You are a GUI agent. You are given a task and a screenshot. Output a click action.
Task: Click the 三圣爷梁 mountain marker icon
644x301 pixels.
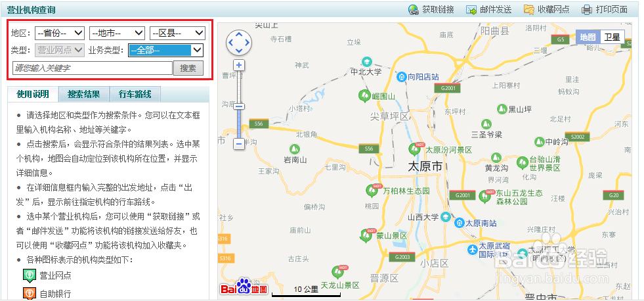point(486,124)
